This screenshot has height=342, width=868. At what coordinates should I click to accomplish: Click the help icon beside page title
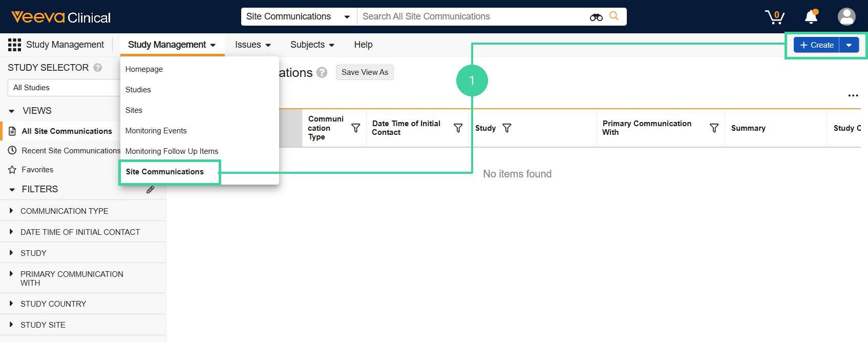tap(322, 73)
